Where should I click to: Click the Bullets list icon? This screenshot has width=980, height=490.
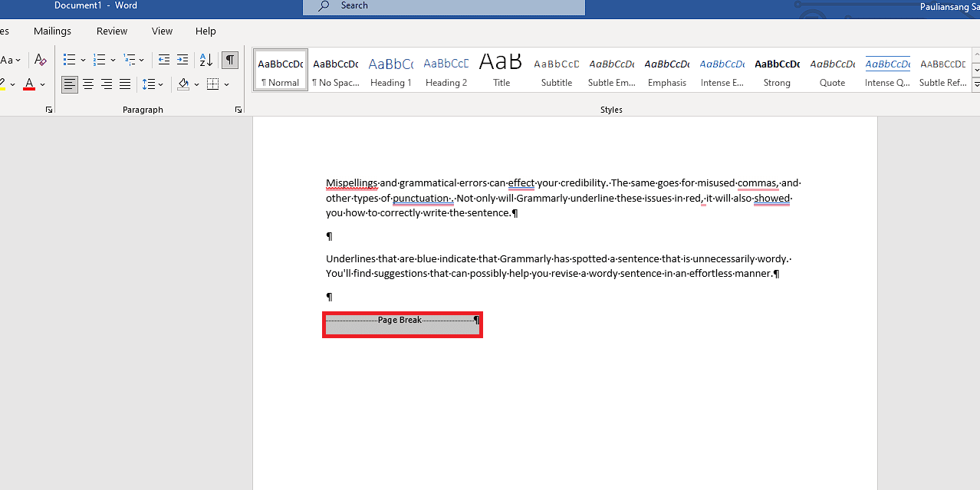tap(69, 59)
